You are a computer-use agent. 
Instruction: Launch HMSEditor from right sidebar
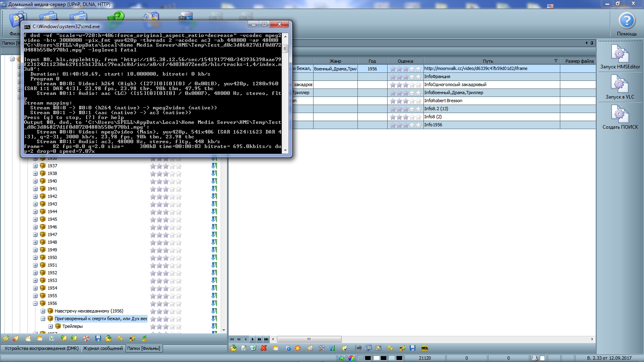(x=619, y=54)
